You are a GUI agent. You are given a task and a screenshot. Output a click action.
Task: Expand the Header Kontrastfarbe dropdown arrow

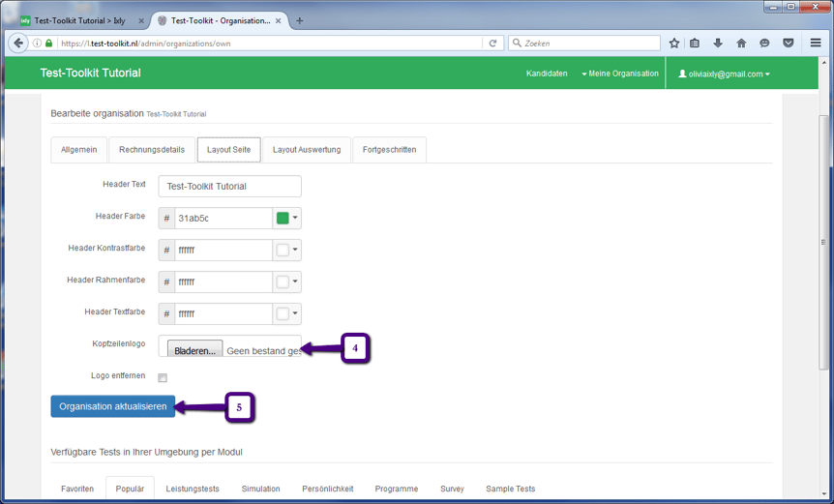point(295,250)
